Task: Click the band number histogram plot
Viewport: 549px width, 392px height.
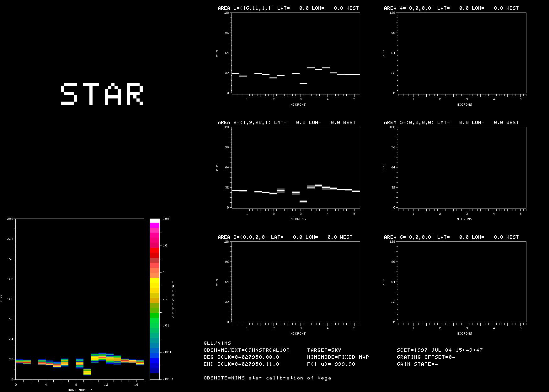Action: [x=79, y=299]
